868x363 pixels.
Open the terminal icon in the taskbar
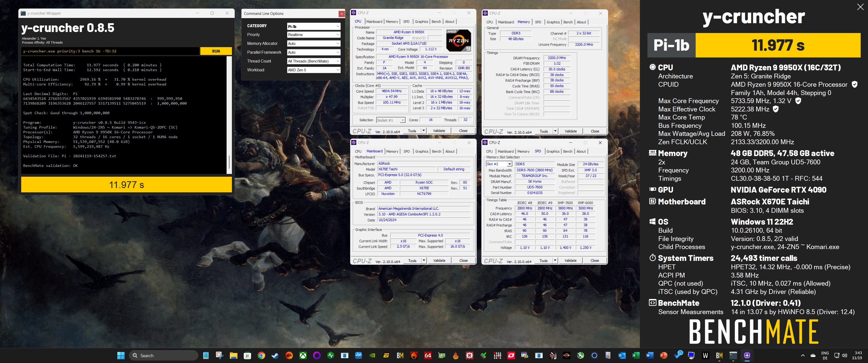coord(733,355)
